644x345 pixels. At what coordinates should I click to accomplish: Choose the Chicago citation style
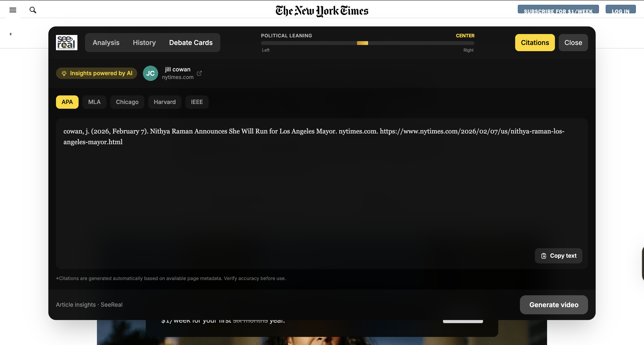pyautogui.click(x=127, y=102)
